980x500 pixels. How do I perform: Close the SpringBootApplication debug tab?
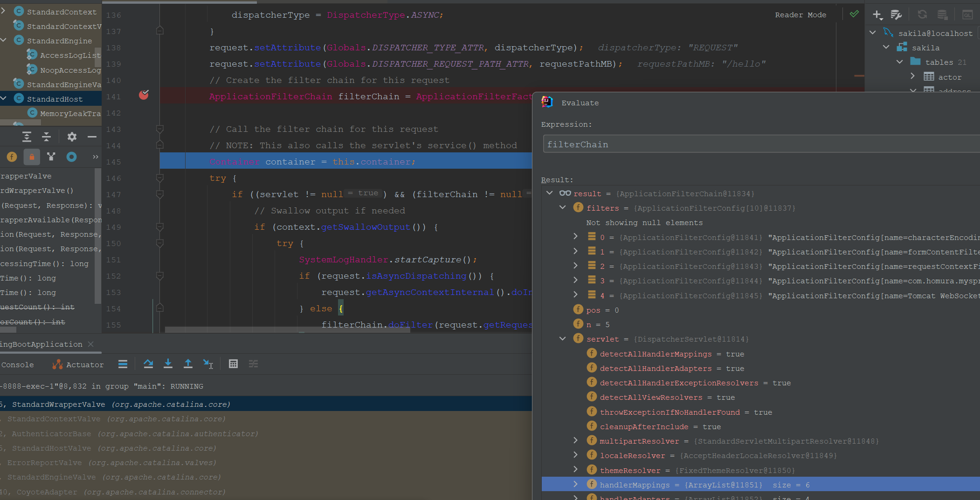click(x=91, y=344)
